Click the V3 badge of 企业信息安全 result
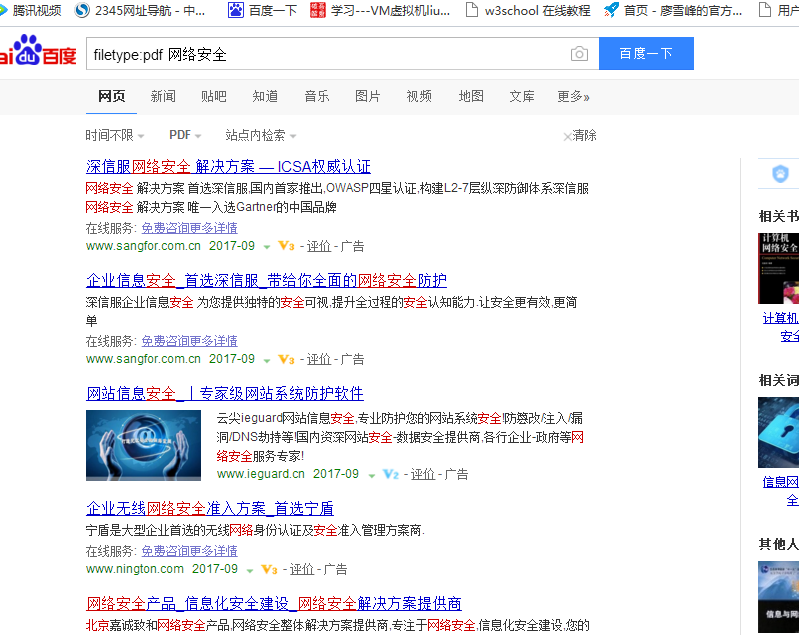799x635 pixels. tap(286, 359)
